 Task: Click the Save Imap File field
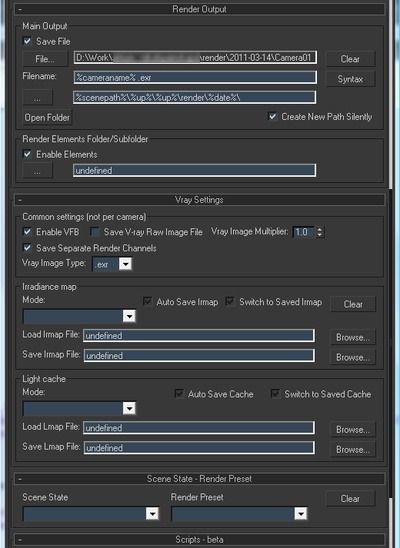click(199, 355)
